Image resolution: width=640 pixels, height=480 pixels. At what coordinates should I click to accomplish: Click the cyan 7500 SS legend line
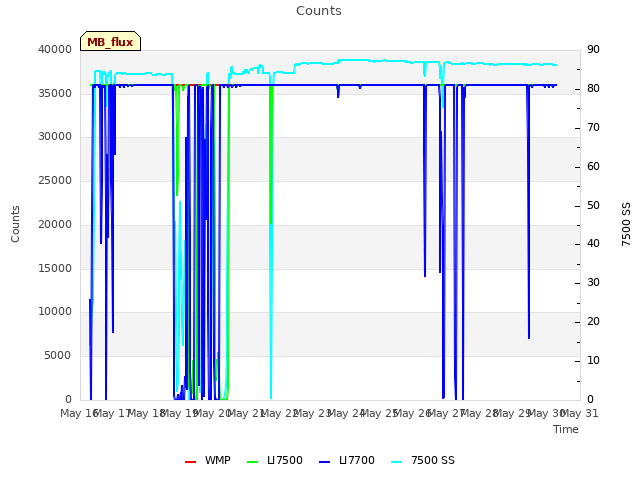(x=397, y=462)
